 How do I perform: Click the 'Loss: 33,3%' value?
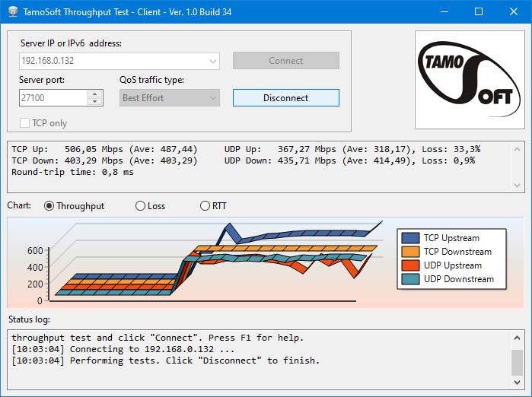tap(451, 149)
